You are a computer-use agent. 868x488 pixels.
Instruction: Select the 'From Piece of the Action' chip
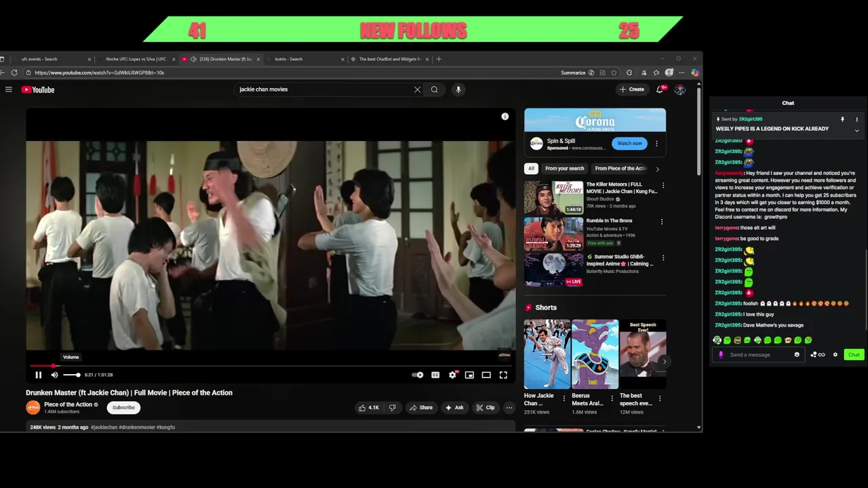coord(620,169)
